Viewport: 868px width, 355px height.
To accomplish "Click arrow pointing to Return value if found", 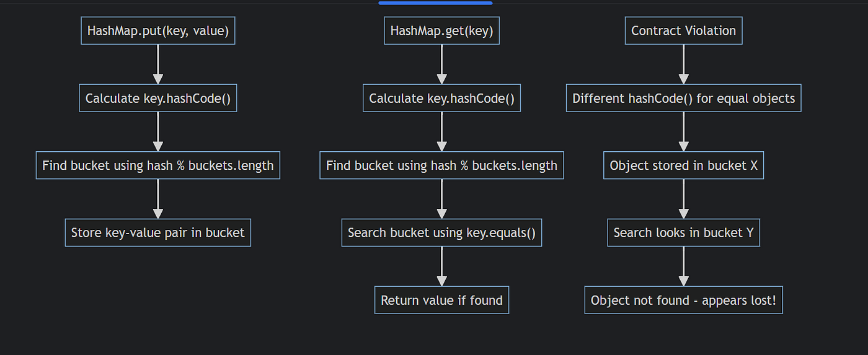I will click(441, 266).
